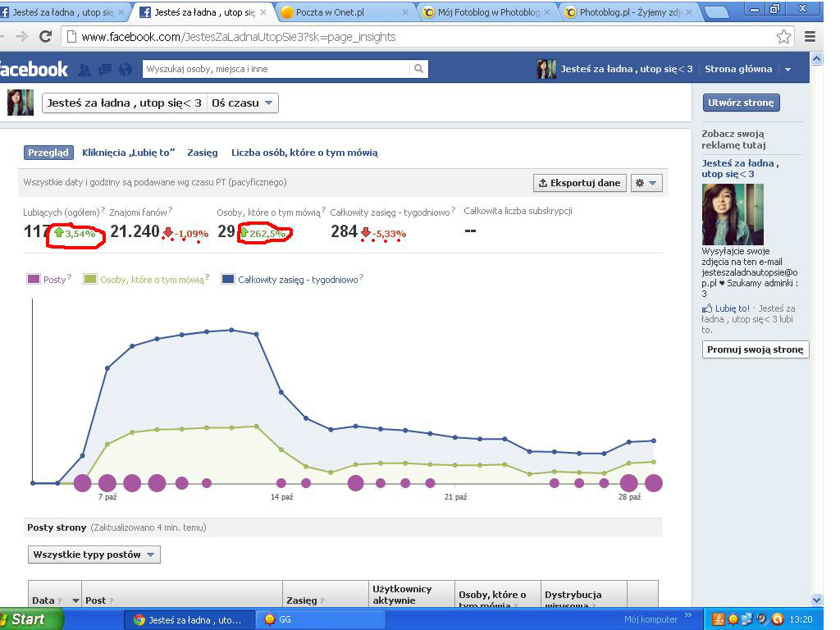Screen dimensions: 840x630
Task: Click the Lubię to! link in the sidebar
Action: (733, 308)
